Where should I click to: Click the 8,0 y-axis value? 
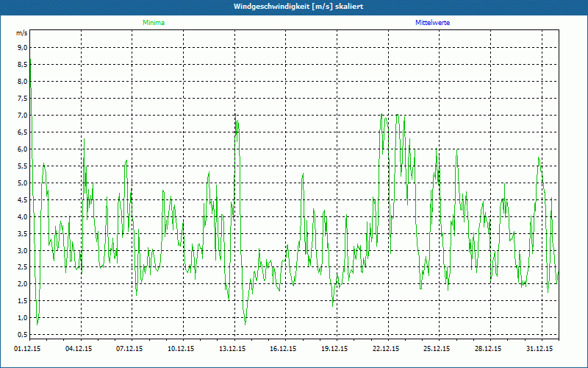point(23,82)
